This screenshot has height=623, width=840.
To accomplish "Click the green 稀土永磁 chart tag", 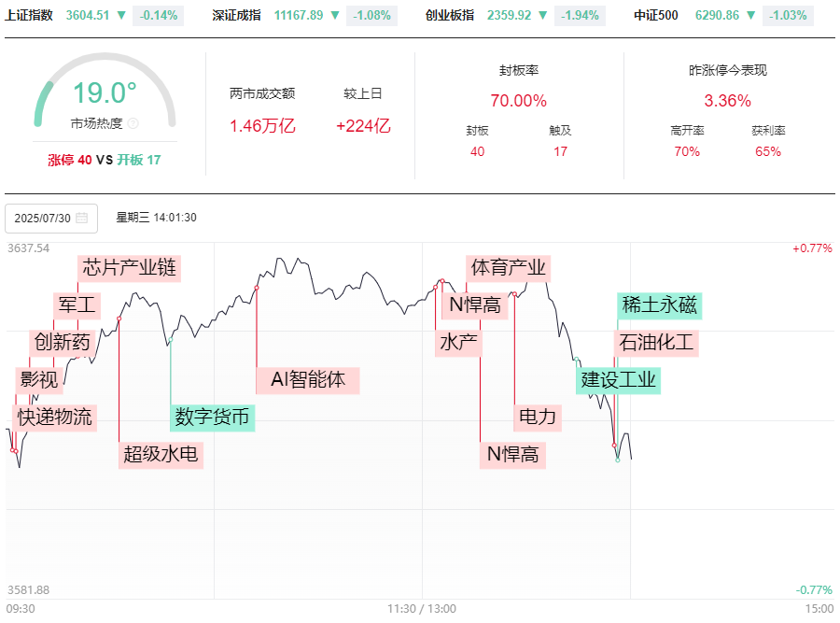I will coord(659,305).
